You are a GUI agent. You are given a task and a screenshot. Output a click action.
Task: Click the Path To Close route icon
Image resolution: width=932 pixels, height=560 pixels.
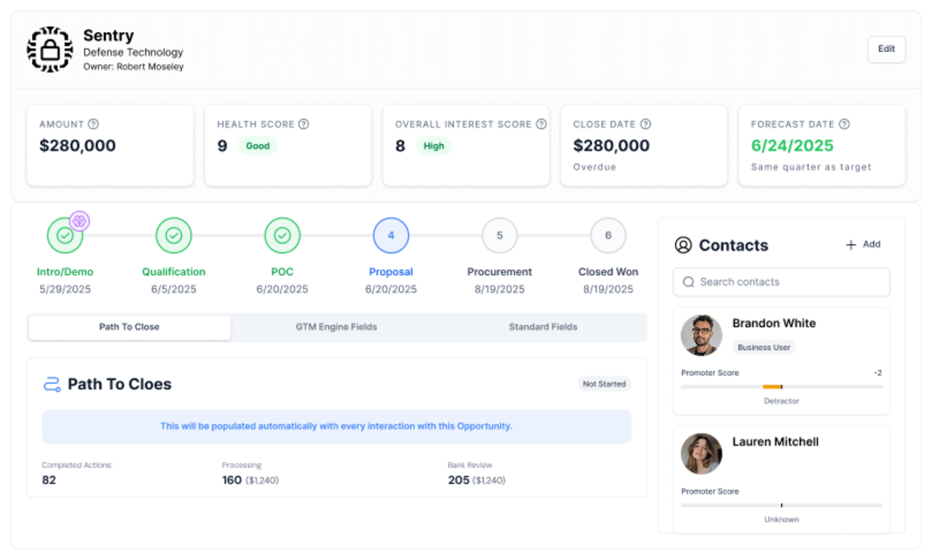pyautogui.click(x=52, y=384)
